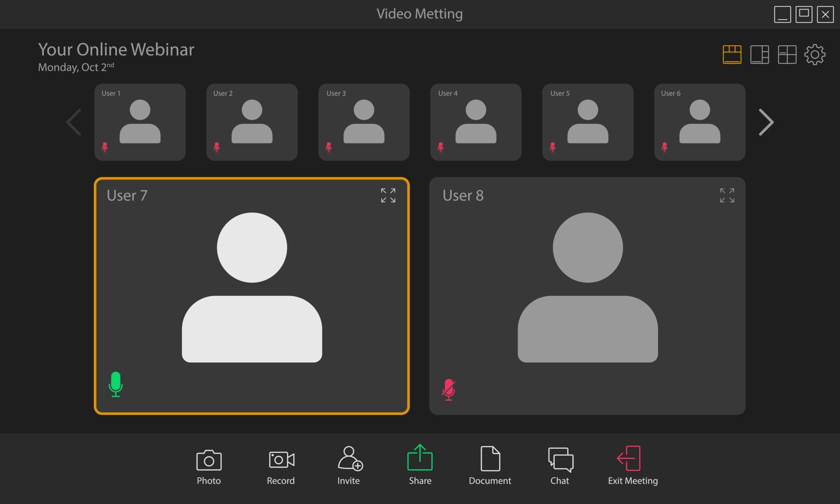
Task: Focus the User 7 video tile
Action: point(252,296)
